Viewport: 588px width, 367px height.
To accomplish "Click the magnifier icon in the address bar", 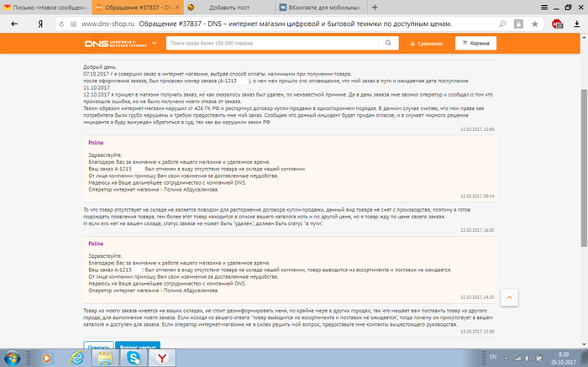I will pyautogui.click(x=502, y=24).
